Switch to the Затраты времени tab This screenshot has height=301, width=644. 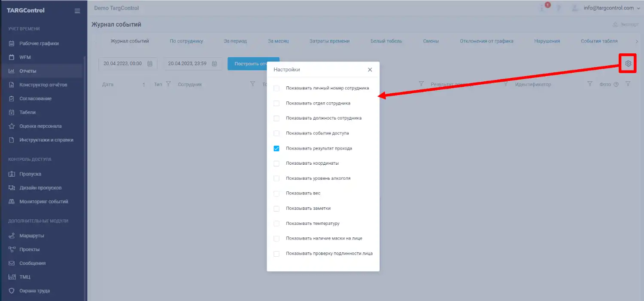click(329, 41)
